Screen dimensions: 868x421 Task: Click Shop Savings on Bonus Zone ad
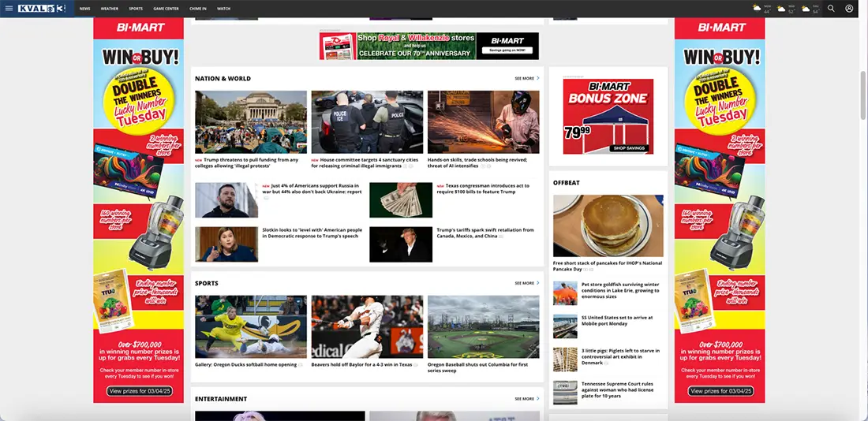point(630,148)
